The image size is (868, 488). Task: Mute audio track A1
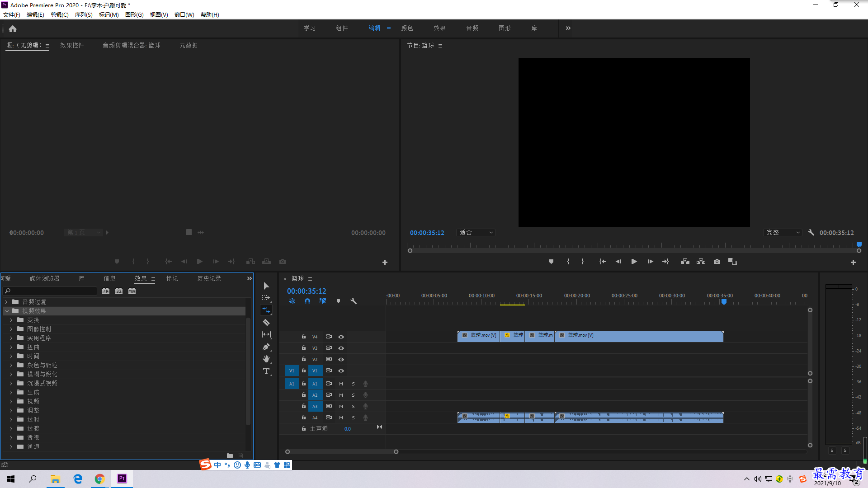[x=341, y=384]
